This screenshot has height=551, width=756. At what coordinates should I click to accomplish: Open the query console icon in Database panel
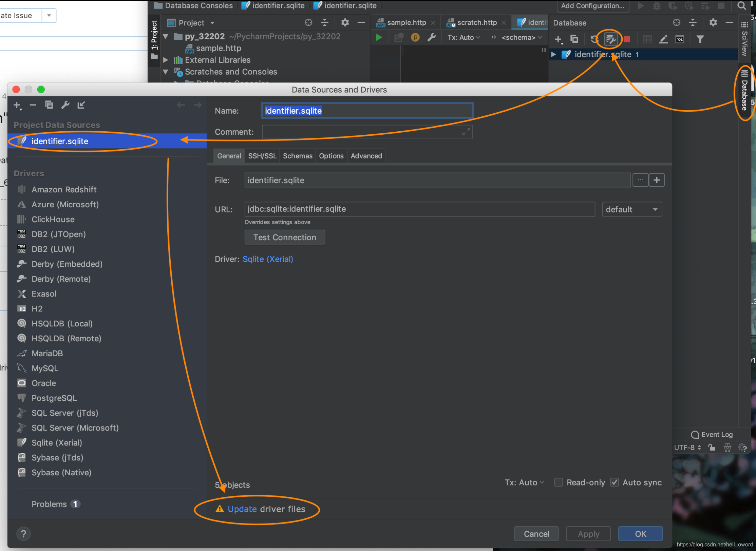pyautogui.click(x=680, y=39)
